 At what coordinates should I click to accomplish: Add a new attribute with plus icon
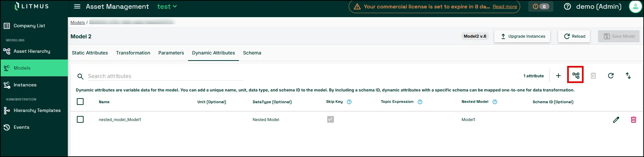pos(558,76)
